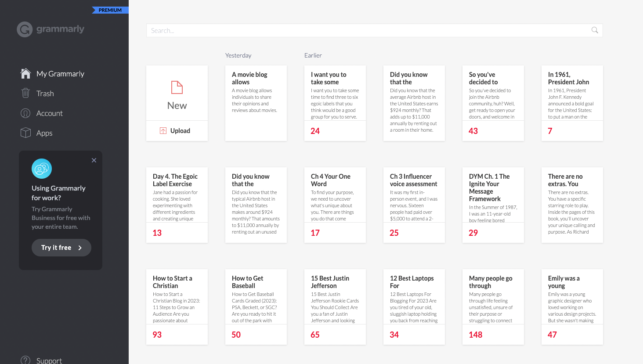Screen dimensions: 643x364
Task: Click the Try it free button
Action: [61, 248]
